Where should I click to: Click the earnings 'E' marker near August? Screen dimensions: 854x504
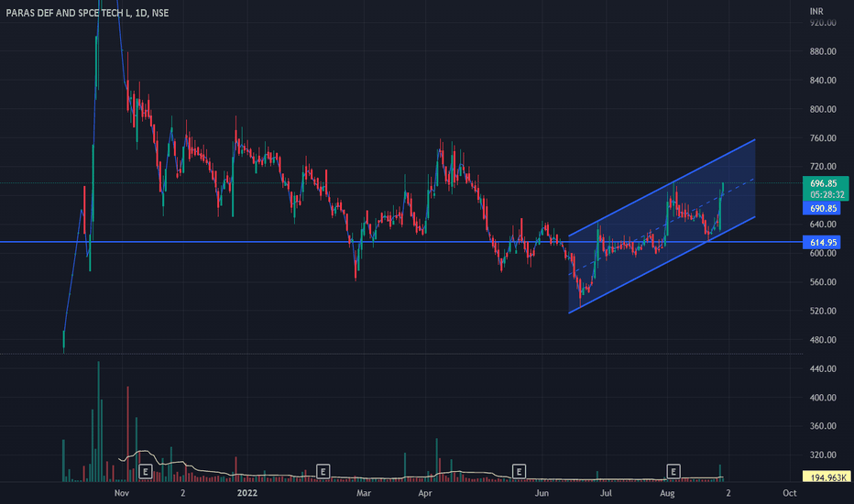(x=673, y=471)
